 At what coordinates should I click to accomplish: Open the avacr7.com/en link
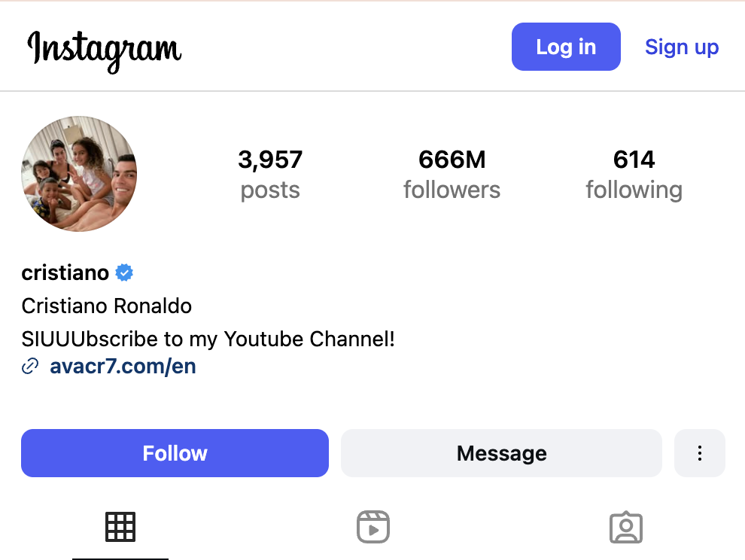point(123,367)
